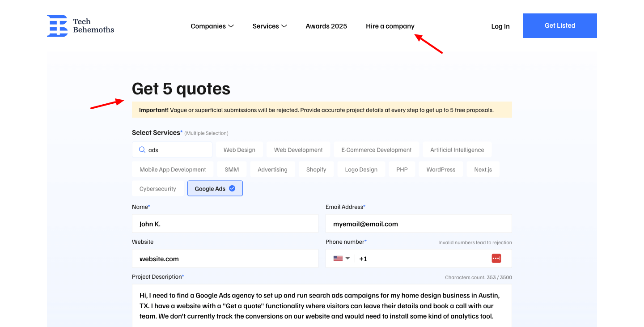Viewport: 644px width, 327px height.
Task: Click the Name input field
Action: [225, 224]
